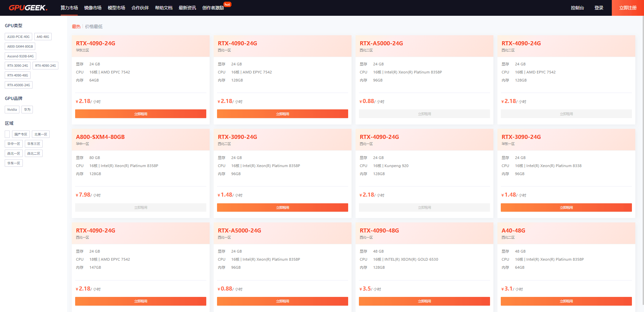Image resolution: width=644 pixels, height=312 pixels.
Task: Go to 模型市场 in top navigation
Action: (116, 8)
